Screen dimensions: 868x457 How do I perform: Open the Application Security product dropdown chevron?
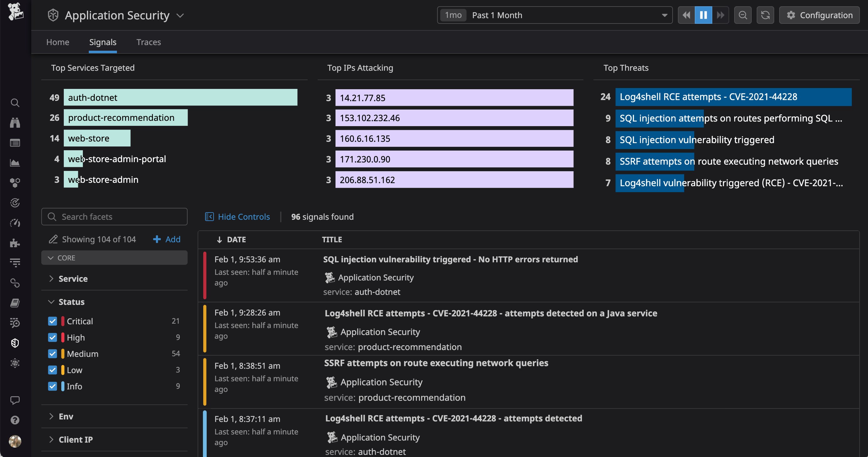tap(180, 16)
